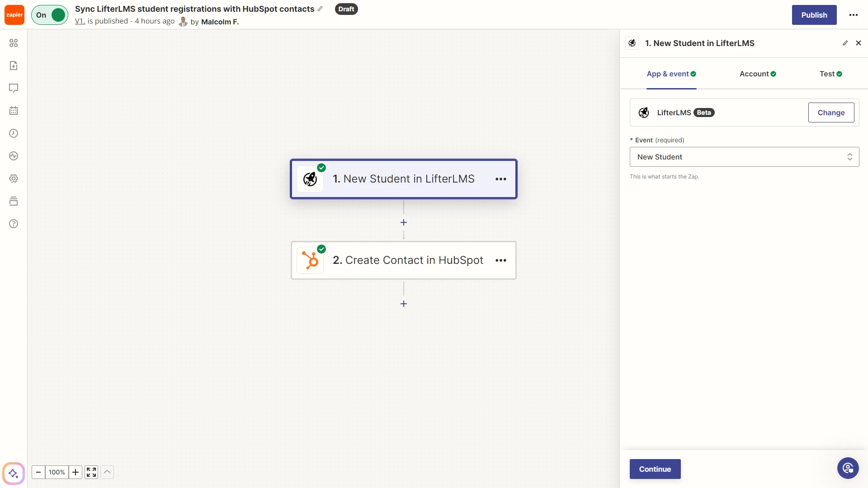The width and height of the screenshot is (868, 488).
Task: Click the AI copilot sparkle icon
Action: tap(13, 474)
